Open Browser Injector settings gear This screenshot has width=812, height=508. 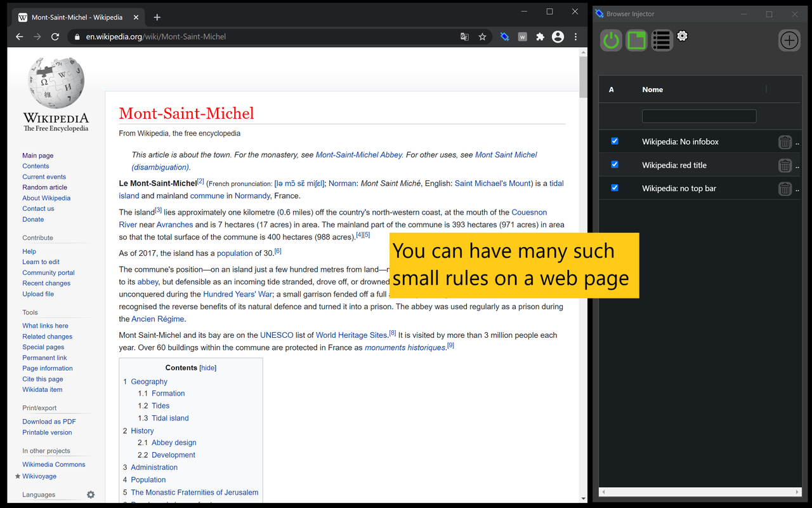[682, 36]
